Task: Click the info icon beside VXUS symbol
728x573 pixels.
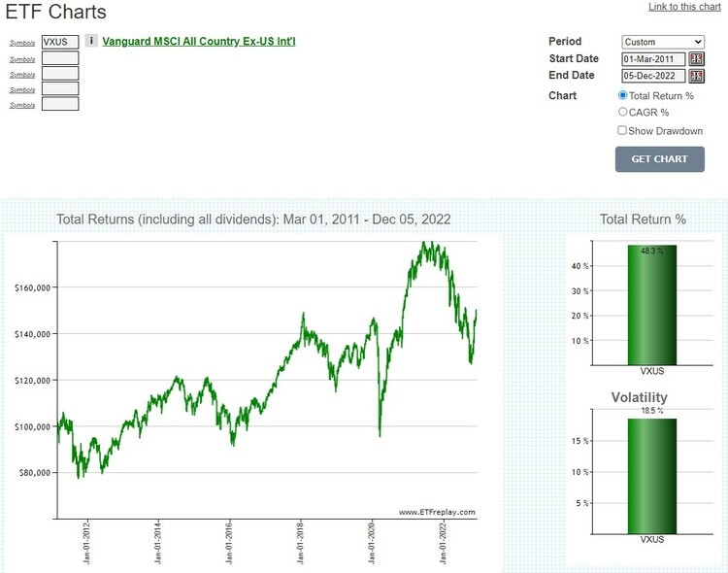Action: click(91, 41)
